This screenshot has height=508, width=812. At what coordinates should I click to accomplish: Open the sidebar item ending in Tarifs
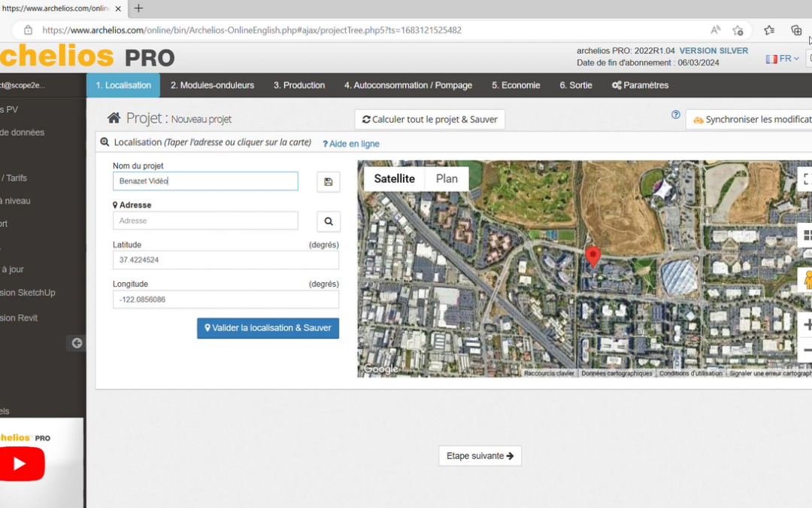coord(14,178)
